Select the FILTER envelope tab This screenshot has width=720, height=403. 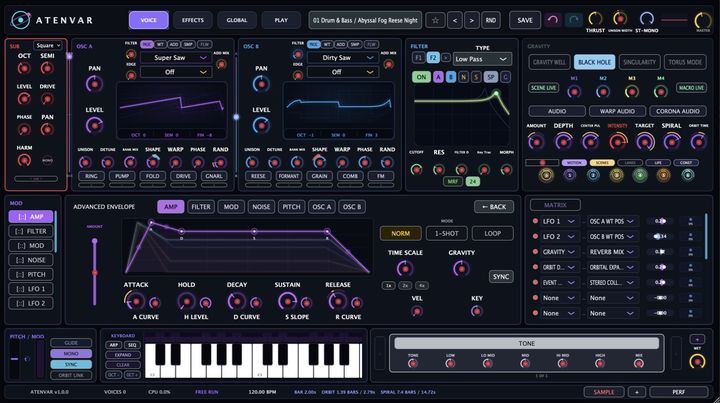point(201,207)
